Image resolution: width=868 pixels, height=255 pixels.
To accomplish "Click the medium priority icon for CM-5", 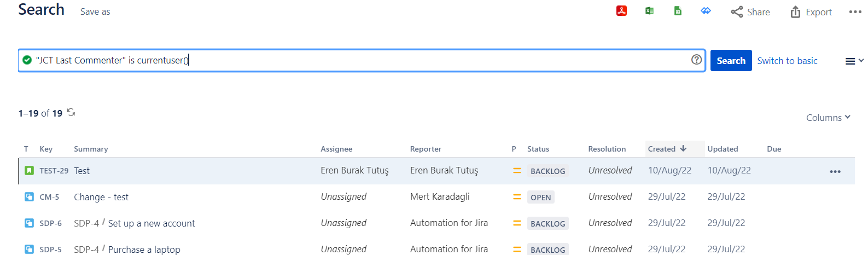I will pyautogui.click(x=517, y=197).
